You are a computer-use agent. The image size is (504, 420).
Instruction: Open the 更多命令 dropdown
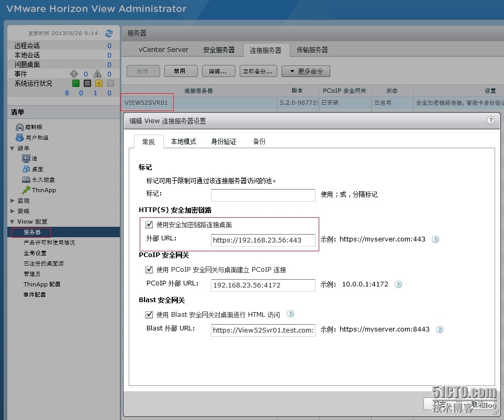(306, 71)
